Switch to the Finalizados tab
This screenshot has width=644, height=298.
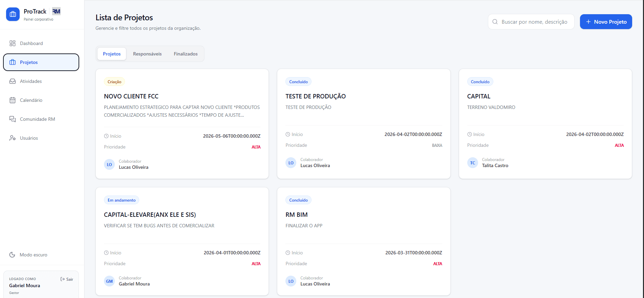pyautogui.click(x=186, y=54)
